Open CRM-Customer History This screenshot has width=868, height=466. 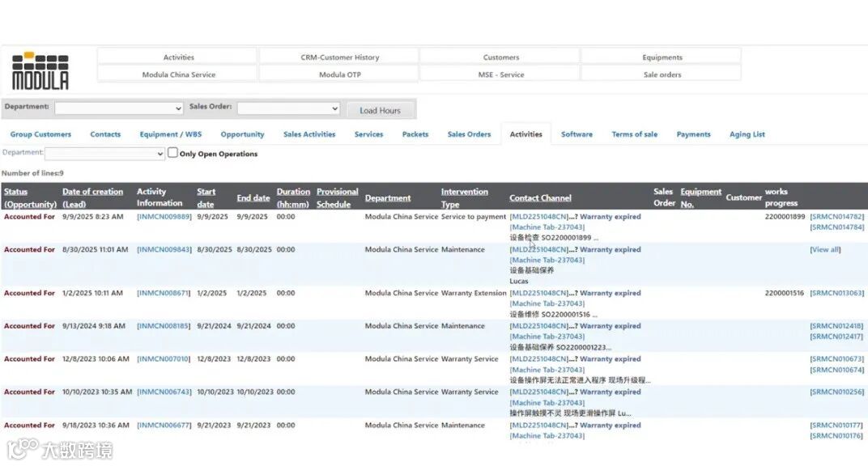pyautogui.click(x=339, y=57)
